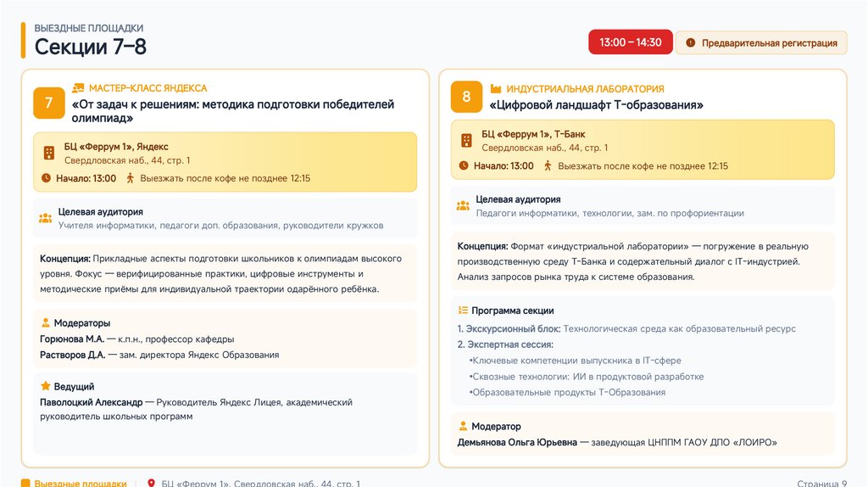Click the address under Т-Банк venue
This screenshot has height=487, width=868.
click(545, 148)
